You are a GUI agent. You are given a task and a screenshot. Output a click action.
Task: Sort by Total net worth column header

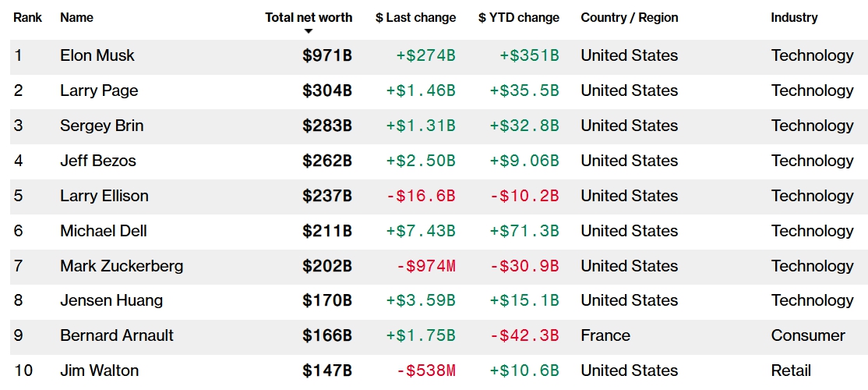[309, 18]
